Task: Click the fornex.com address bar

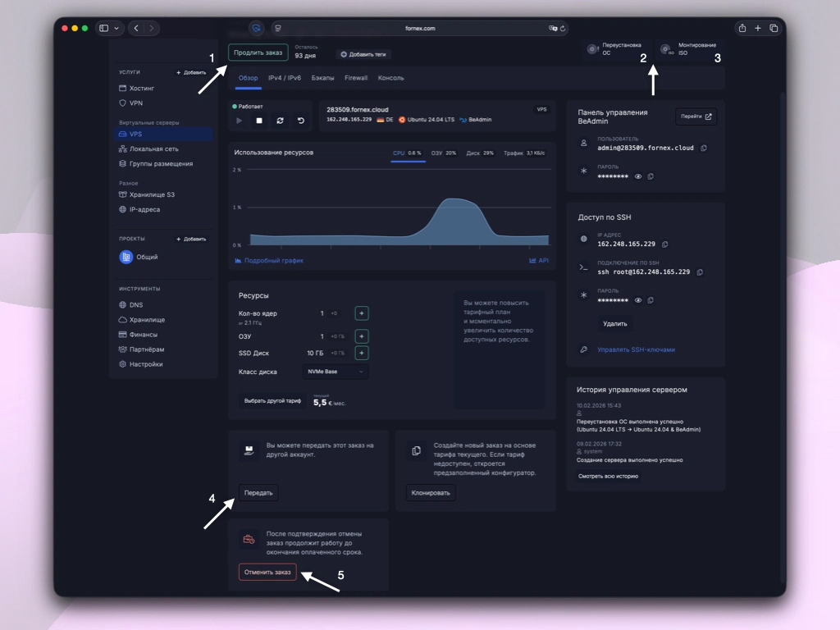Action: coord(420,29)
